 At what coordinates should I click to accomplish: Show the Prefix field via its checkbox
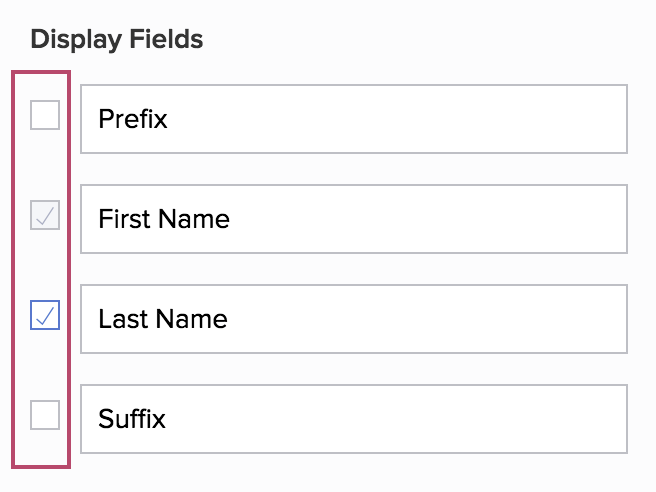coord(45,116)
